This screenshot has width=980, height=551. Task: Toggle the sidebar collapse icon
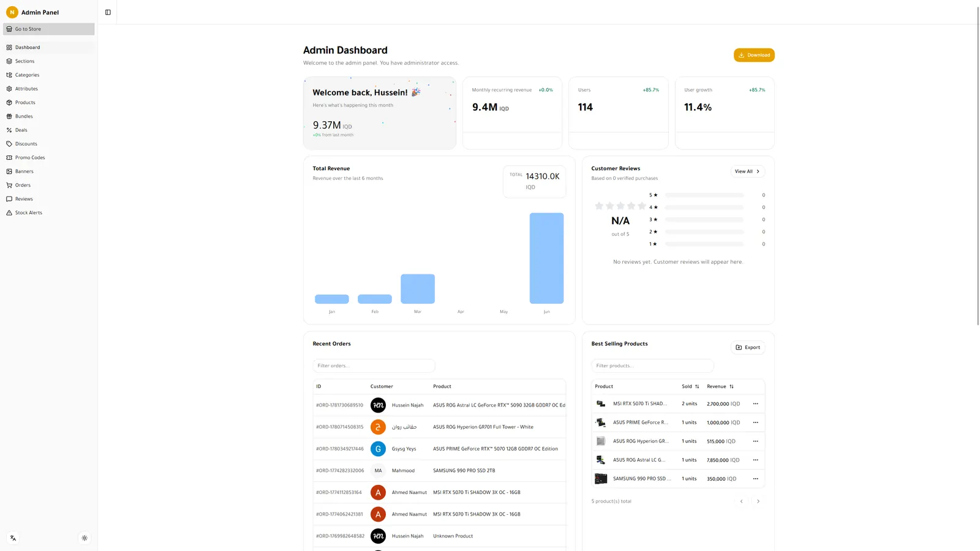pos(108,12)
